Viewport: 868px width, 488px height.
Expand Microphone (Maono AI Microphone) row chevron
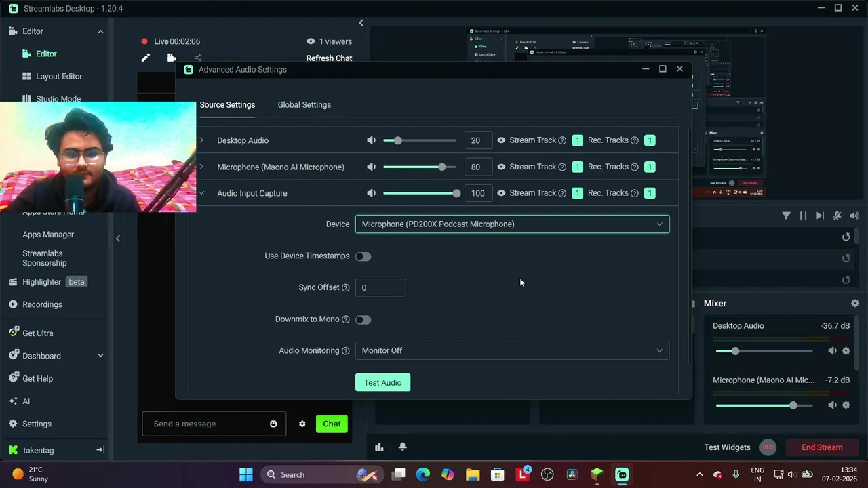point(201,167)
